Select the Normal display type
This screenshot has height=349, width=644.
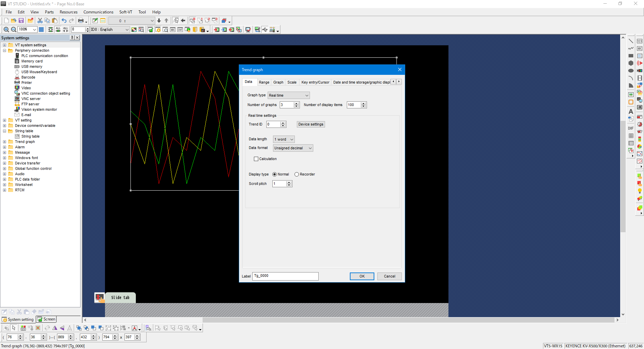pyautogui.click(x=275, y=174)
